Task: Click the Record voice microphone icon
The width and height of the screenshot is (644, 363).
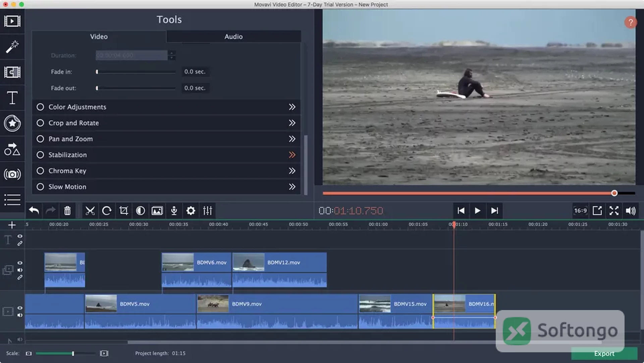Action: 174,210
